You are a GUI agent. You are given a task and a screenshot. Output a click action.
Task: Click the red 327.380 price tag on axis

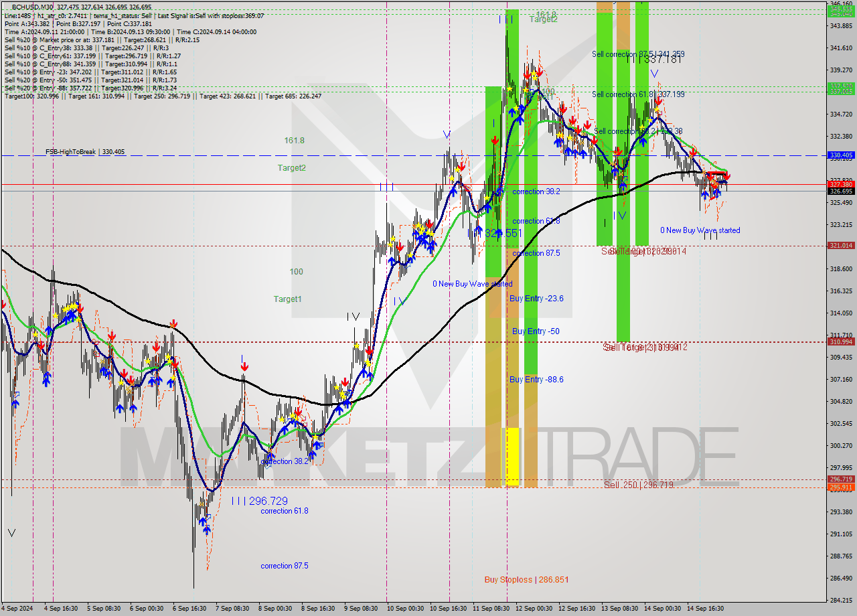841,184
